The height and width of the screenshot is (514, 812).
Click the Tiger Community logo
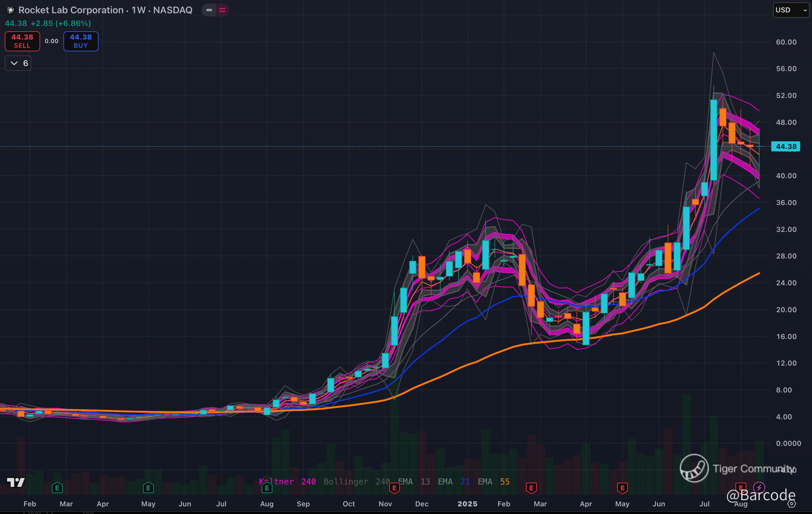(694, 468)
